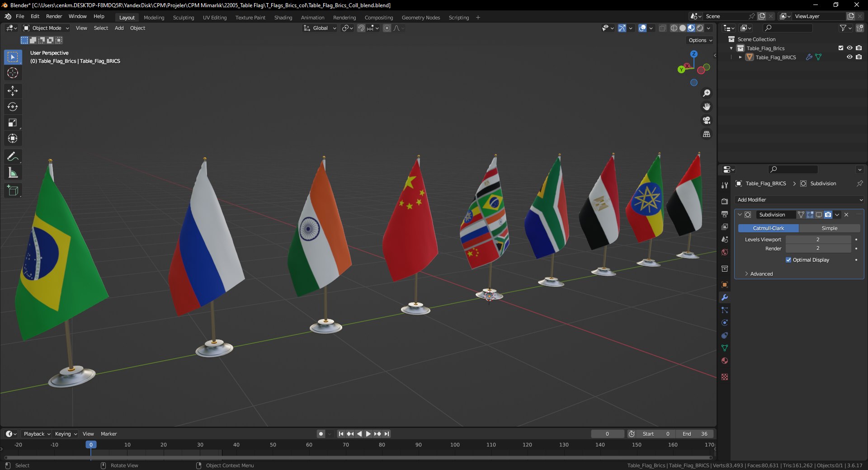Open the Object properties tab
The image size is (868, 470).
tap(725, 285)
